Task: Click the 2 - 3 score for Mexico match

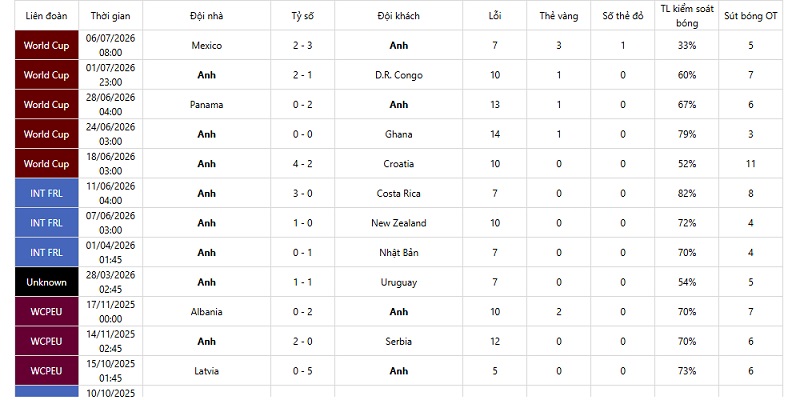Action: 303,45
